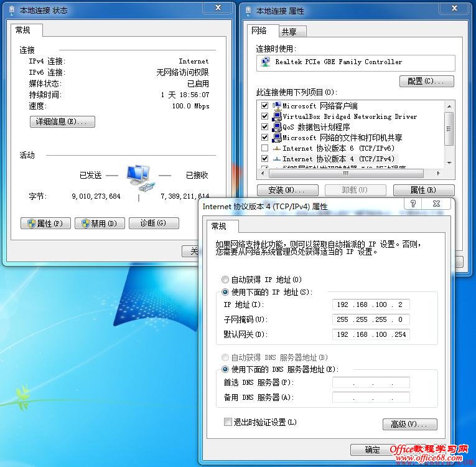Select the Internet 协议版本 6 (TCP/IPv6) list row
Viewport: 476px width, 467px height.
pos(338,148)
